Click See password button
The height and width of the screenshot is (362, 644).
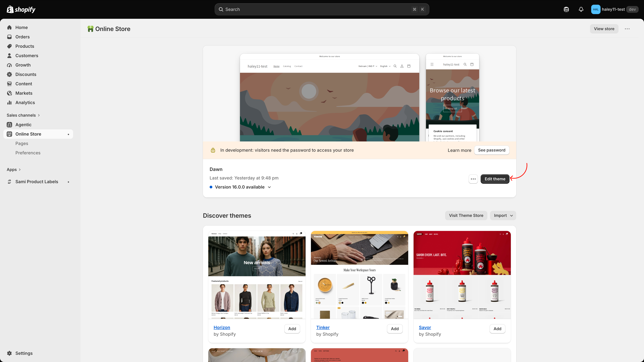(492, 150)
